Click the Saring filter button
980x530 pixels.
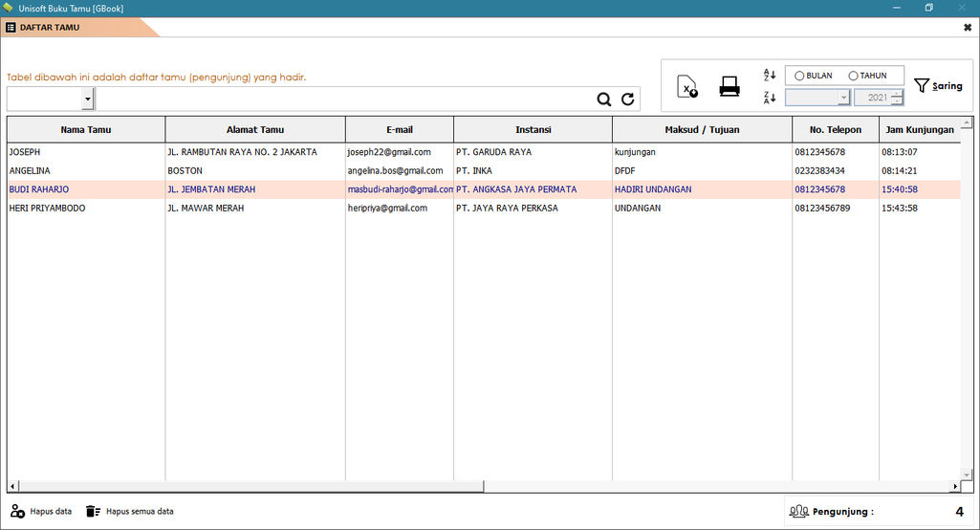tap(938, 86)
